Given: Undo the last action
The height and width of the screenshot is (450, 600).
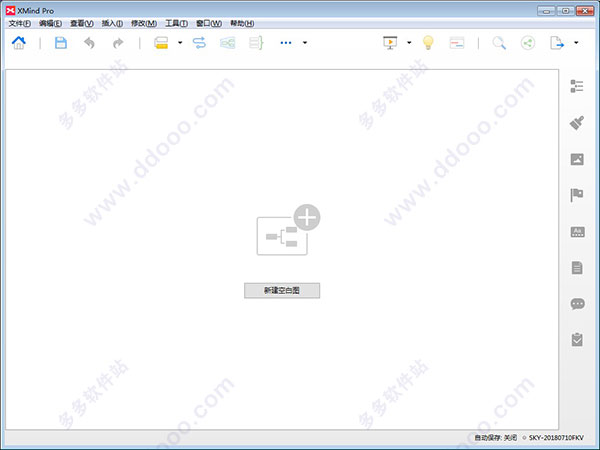Looking at the screenshot, I should pyautogui.click(x=89, y=43).
